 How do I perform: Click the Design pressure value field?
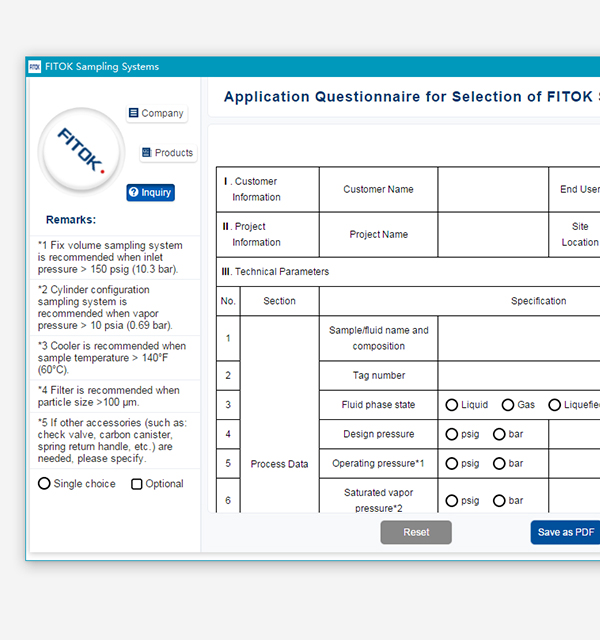575,434
